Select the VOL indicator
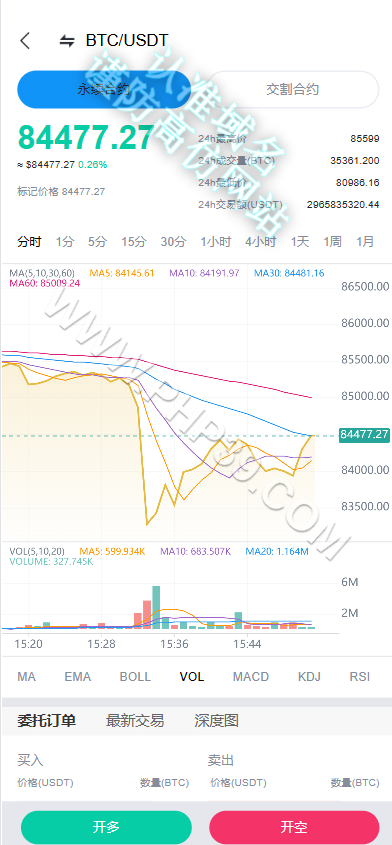 coord(192,677)
